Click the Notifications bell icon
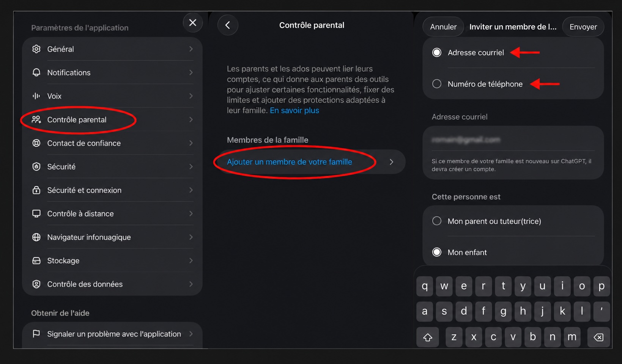 tap(36, 72)
